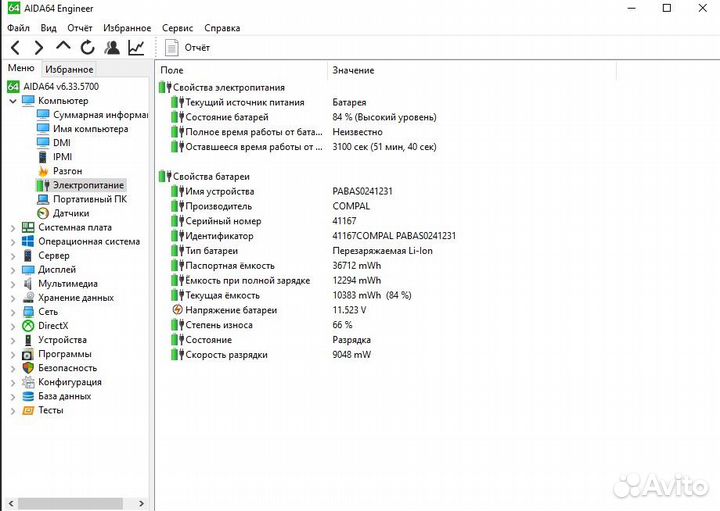Viewport: 720px width, 511px height.
Task: Click the Дисплей monitor icon
Action: (x=28, y=270)
